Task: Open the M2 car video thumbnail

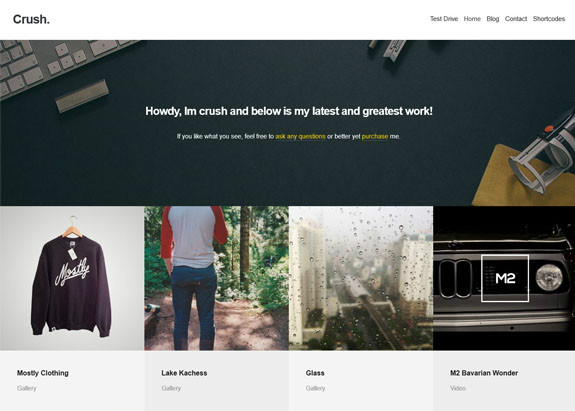Action: click(x=504, y=278)
